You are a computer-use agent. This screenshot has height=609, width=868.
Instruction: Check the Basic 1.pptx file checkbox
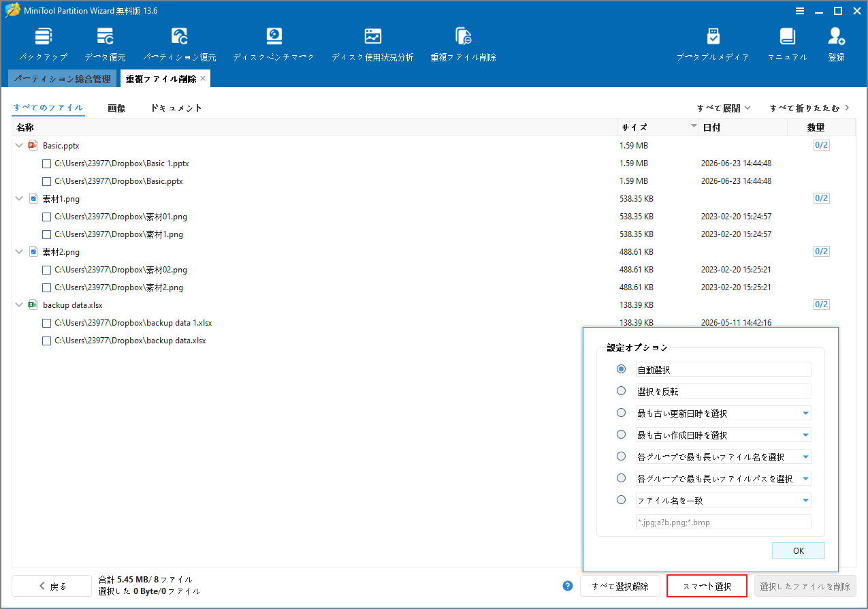46,163
